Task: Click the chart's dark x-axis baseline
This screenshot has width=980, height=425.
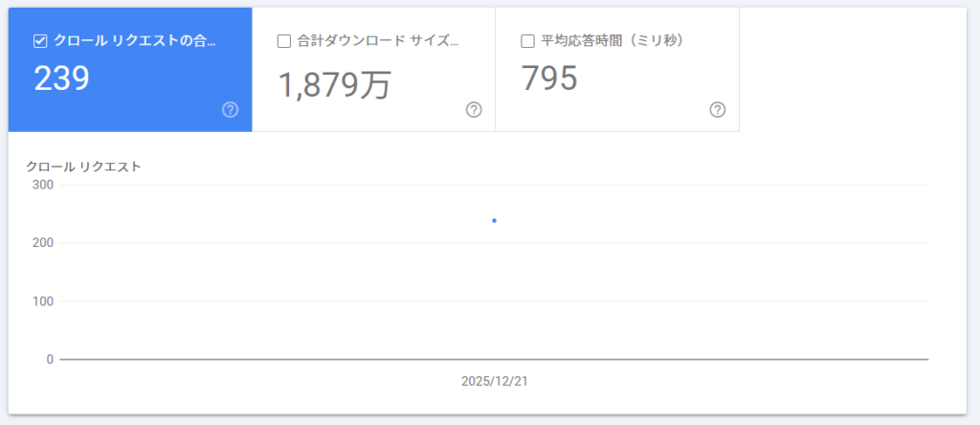Action: tap(670, 360)
